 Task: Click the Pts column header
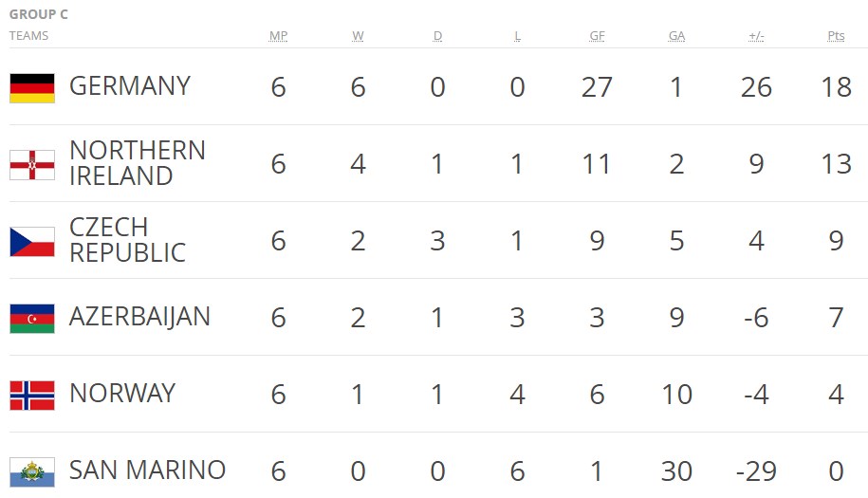click(x=836, y=36)
